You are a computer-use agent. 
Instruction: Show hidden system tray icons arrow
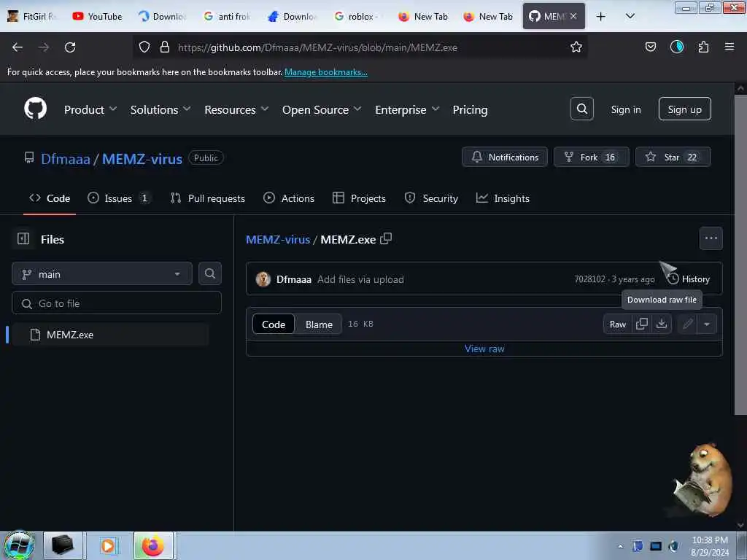(x=620, y=546)
